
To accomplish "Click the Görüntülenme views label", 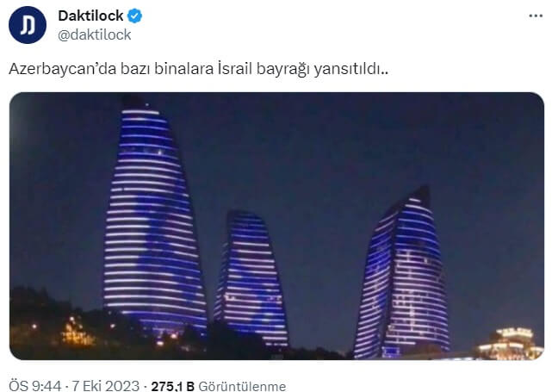I will 242,386.
